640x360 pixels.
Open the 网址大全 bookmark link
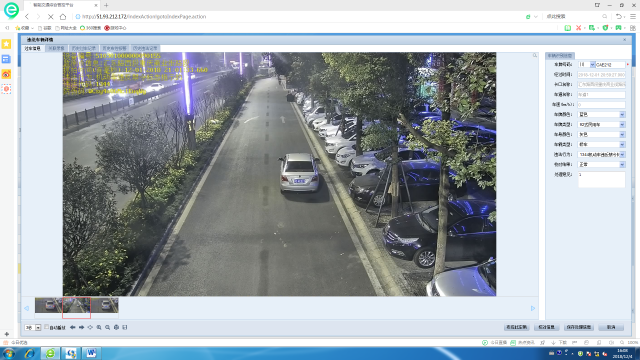coord(66,28)
